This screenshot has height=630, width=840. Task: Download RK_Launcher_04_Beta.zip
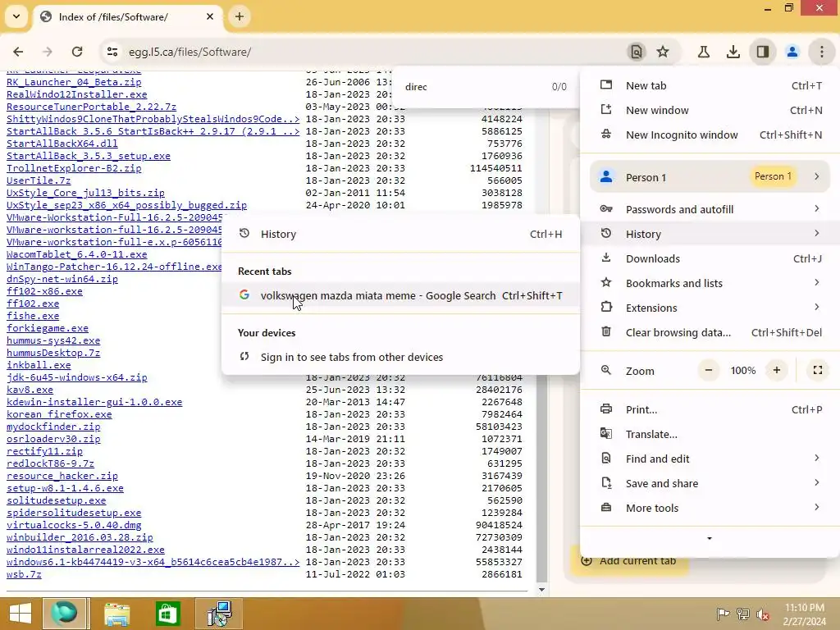pos(74,82)
